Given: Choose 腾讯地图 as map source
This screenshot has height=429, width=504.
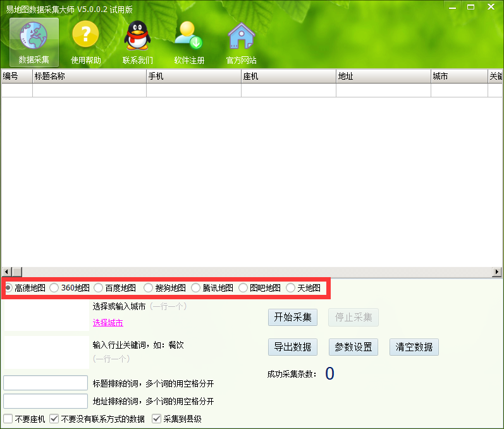Looking at the screenshot, I should (x=195, y=288).
